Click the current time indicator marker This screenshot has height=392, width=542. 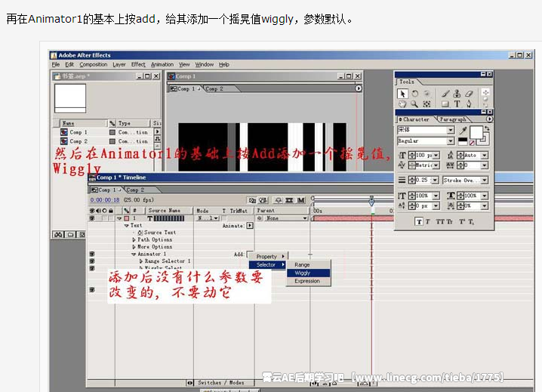click(371, 201)
